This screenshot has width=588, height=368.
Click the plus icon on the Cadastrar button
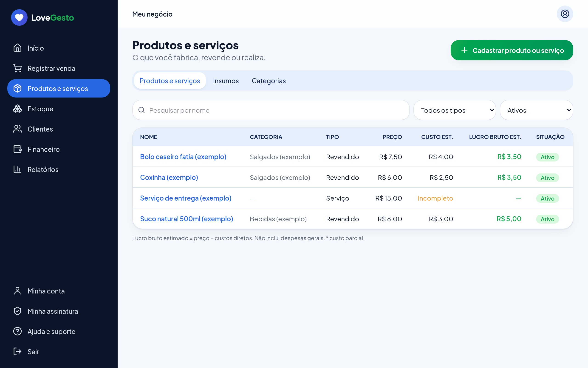pyautogui.click(x=464, y=50)
